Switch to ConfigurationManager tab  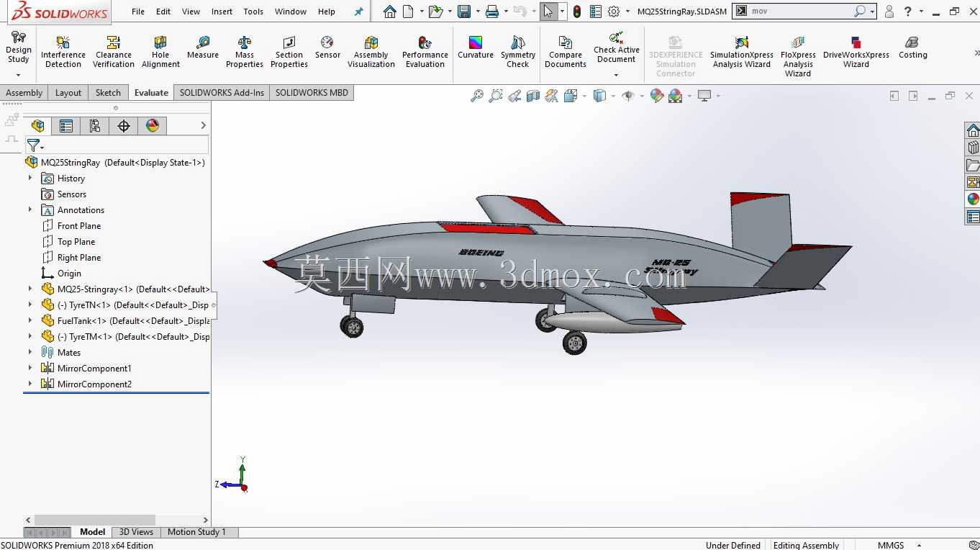coord(95,126)
